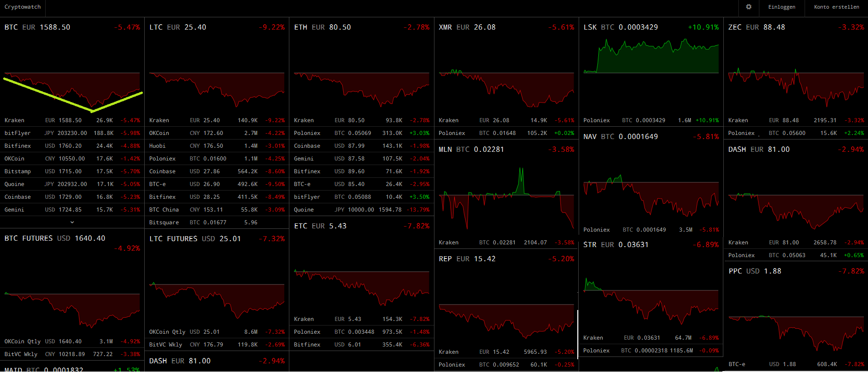868x372 pixels.
Task: Open the Gemini USD 87.58 row
Action: click(x=362, y=159)
